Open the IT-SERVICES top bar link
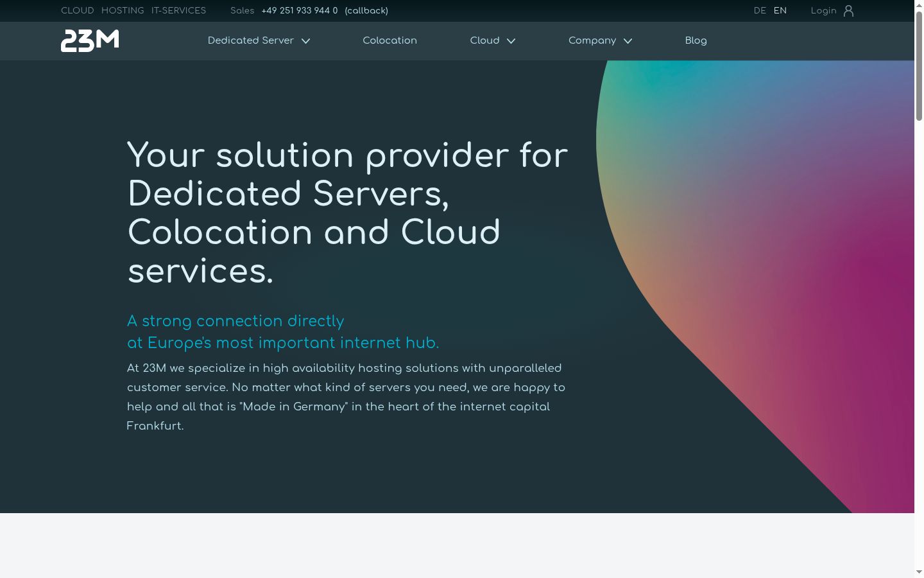This screenshot has height=578, width=924. 178,11
